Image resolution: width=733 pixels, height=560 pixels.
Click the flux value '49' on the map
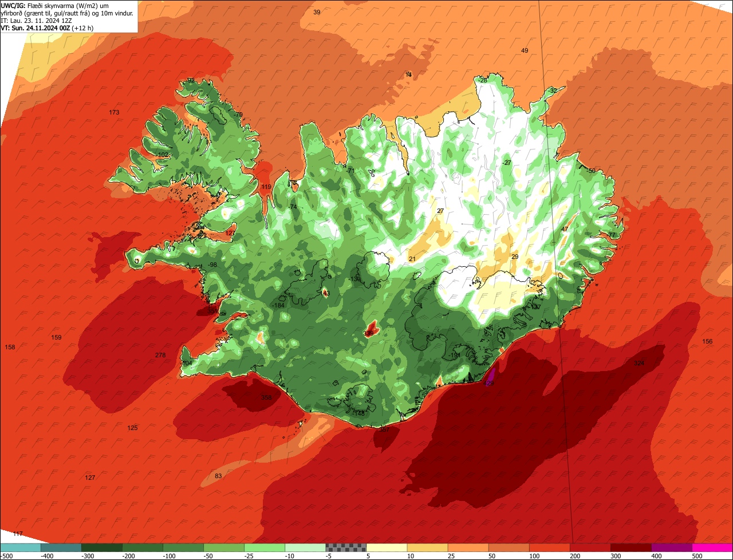click(x=525, y=50)
